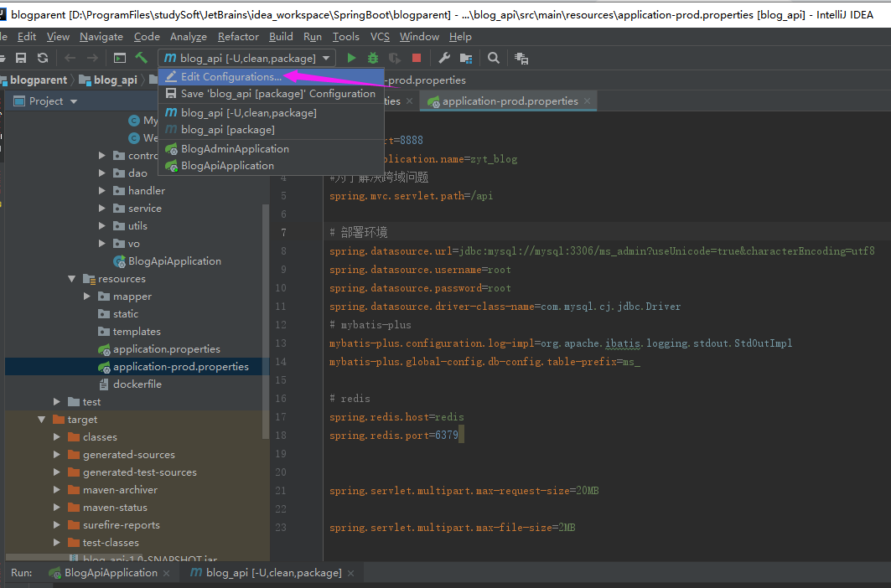Open the Project view dropdown arrow
The image size is (891, 588).
[74, 101]
